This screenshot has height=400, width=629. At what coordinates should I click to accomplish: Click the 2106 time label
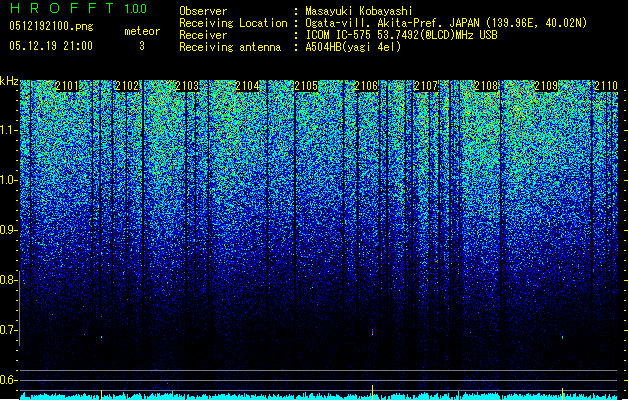[366, 86]
